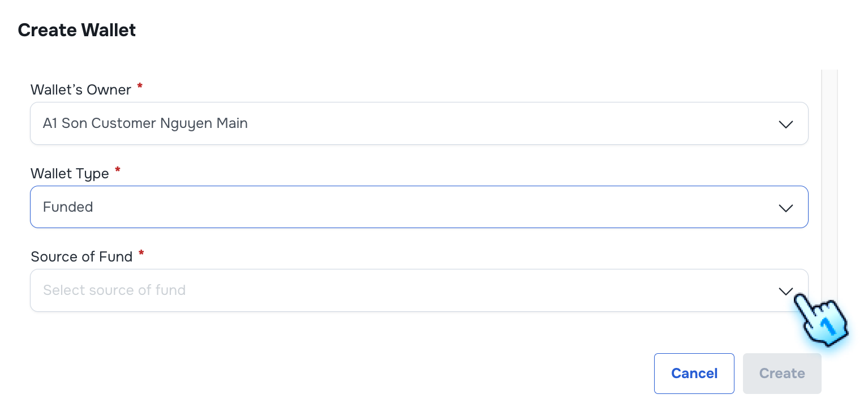Open the Source of Fund dropdown
The image size is (868, 420).
pos(419,290)
